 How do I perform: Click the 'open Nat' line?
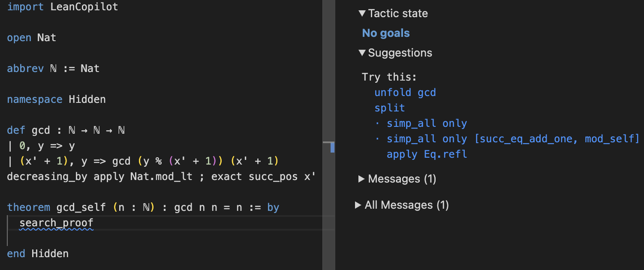32,38
